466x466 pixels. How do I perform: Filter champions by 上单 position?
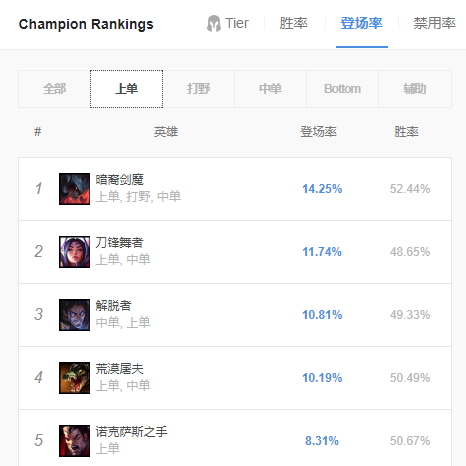pos(126,89)
